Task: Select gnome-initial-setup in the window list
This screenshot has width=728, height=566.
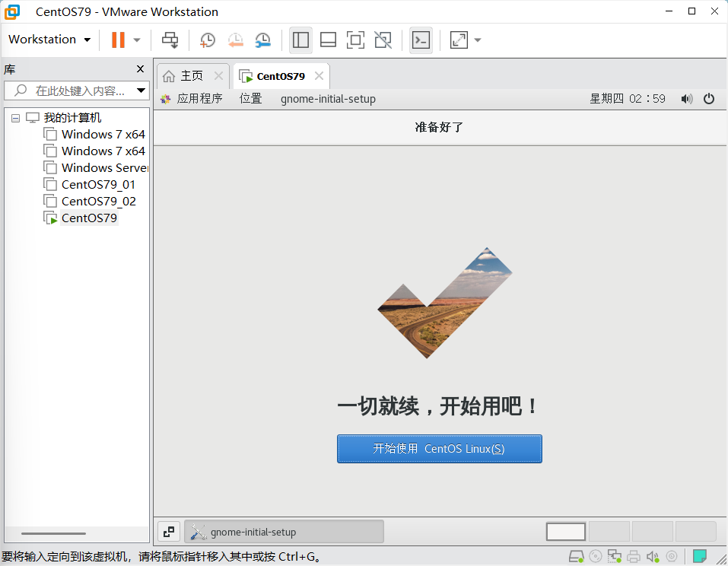Action: tap(285, 532)
